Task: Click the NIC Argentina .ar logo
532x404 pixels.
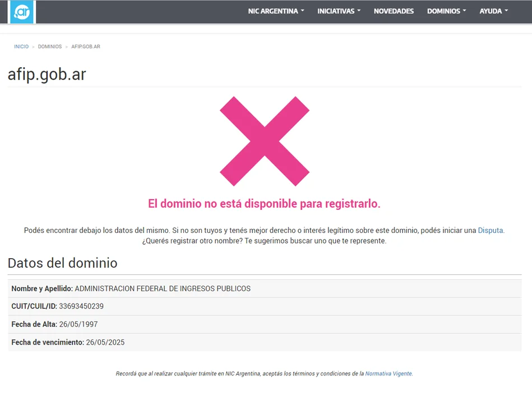Action: [22, 12]
